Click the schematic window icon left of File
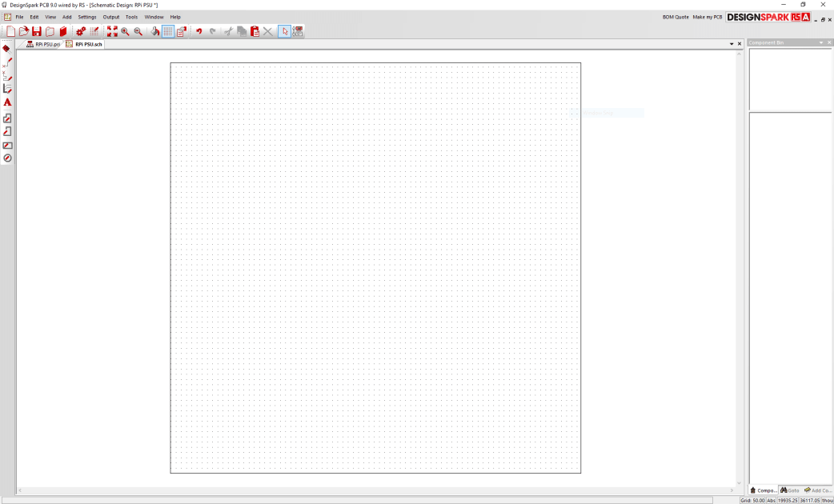 point(7,17)
